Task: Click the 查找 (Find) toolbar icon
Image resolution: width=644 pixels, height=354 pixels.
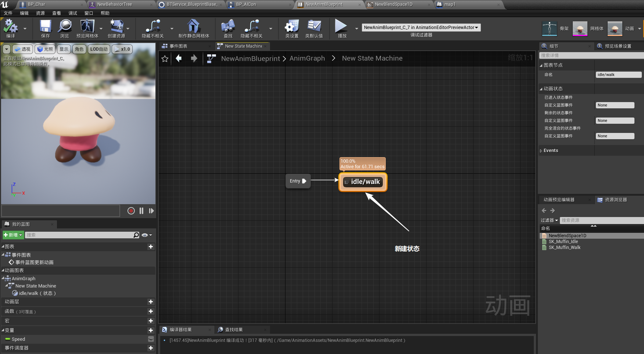Action: tap(228, 29)
